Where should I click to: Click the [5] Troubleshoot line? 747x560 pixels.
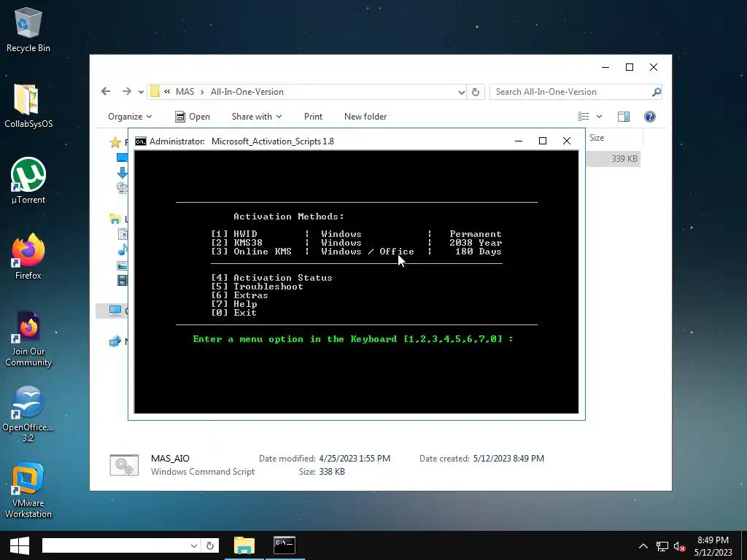[258, 287]
